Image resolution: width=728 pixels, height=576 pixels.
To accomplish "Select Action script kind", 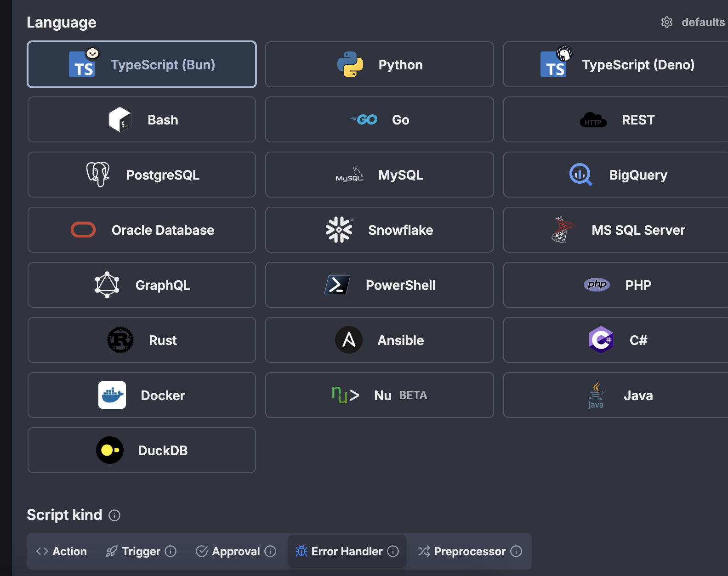I will (62, 551).
